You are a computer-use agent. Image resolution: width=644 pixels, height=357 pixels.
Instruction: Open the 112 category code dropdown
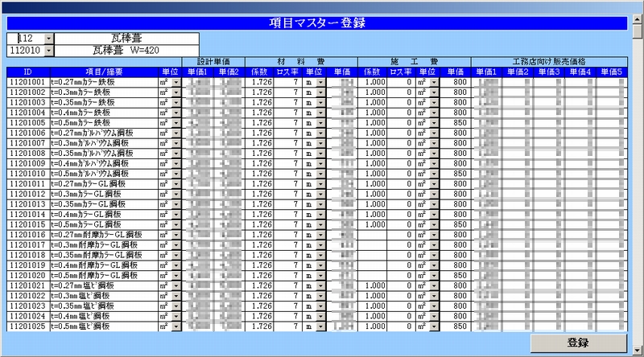click(49, 38)
